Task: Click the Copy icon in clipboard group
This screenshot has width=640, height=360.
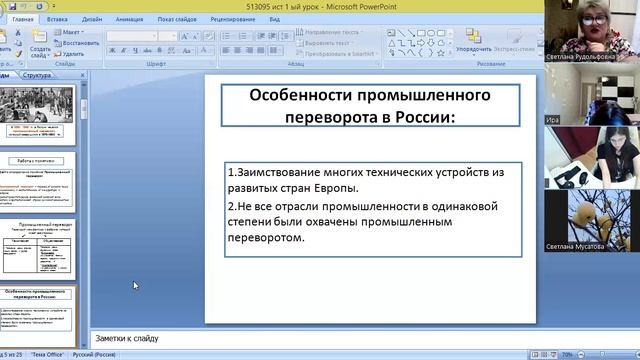Action: [x=18, y=43]
